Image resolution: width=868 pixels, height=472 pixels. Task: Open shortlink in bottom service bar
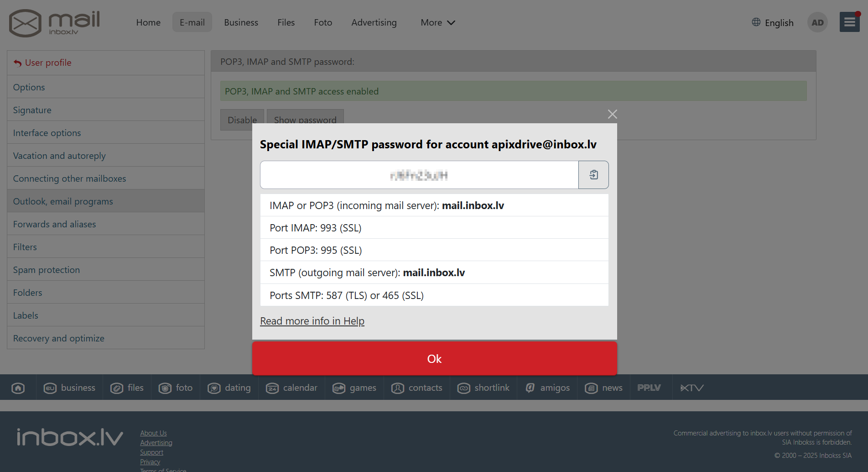pos(483,388)
